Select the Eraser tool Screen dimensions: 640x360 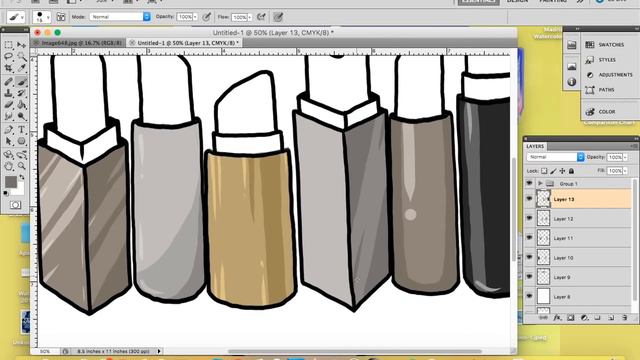(9, 105)
